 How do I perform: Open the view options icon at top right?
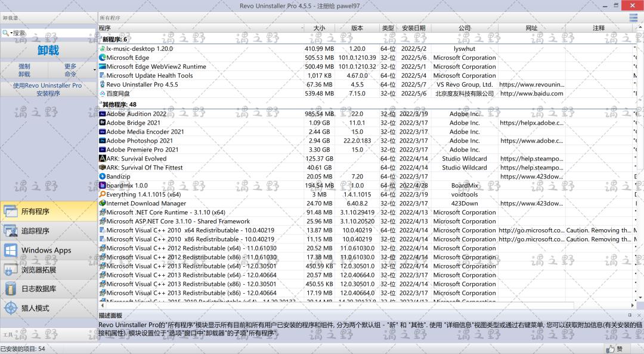pos(633,18)
